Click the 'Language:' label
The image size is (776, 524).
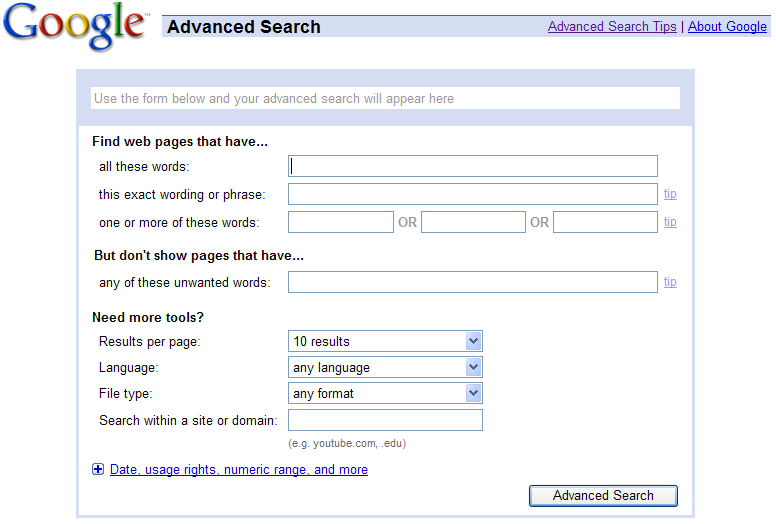(x=128, y=368)
